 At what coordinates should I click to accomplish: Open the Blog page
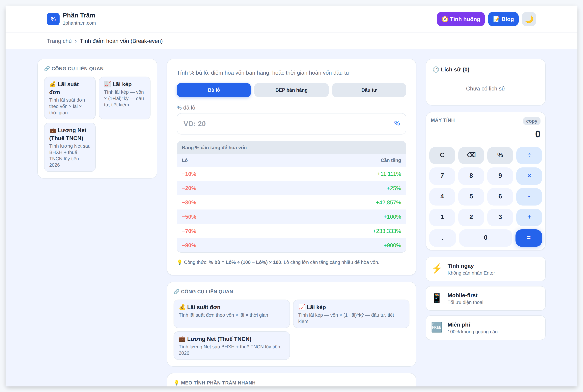pyautogui.click(x=503, y=19)
